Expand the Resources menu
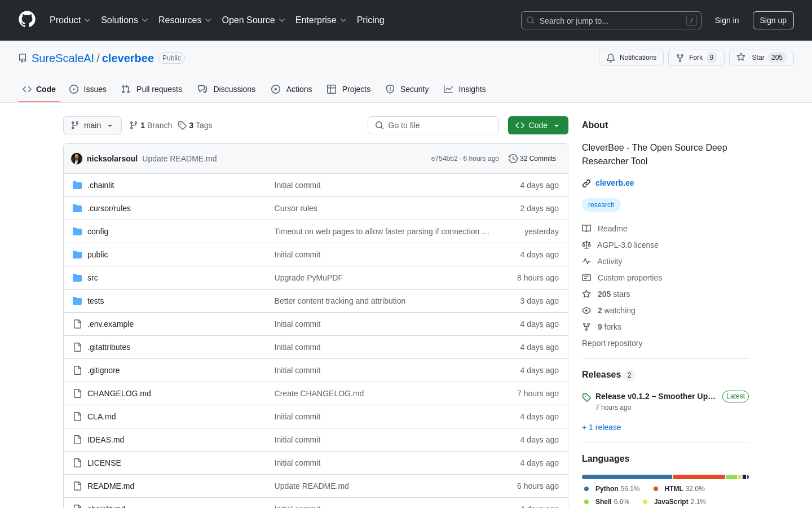Viewport: 812px width, 508px height. tap(185, 20)
